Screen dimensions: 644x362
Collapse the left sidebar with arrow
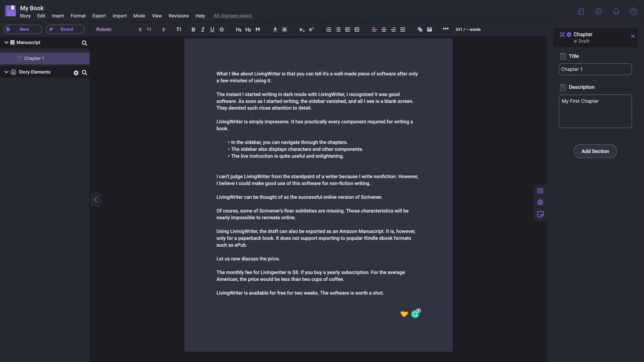[96, 199]
